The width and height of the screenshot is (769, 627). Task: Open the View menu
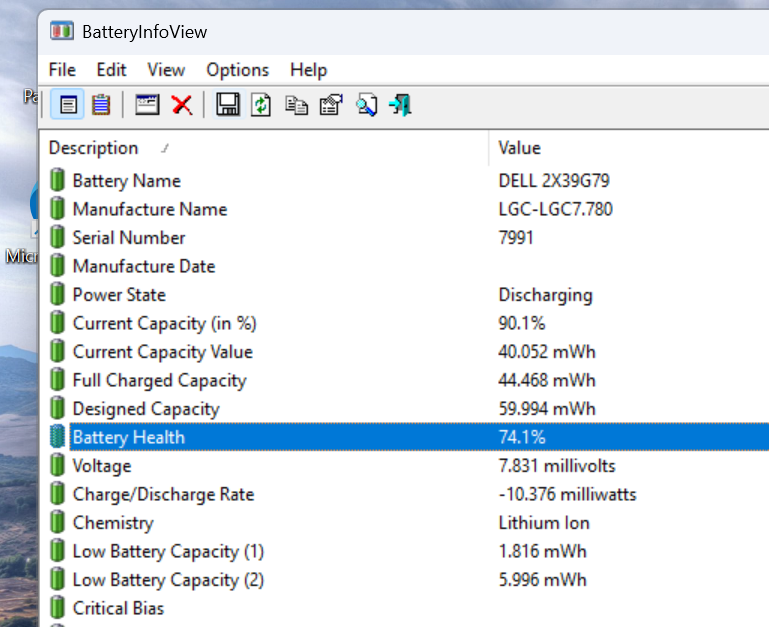click(x=166, y=70)
